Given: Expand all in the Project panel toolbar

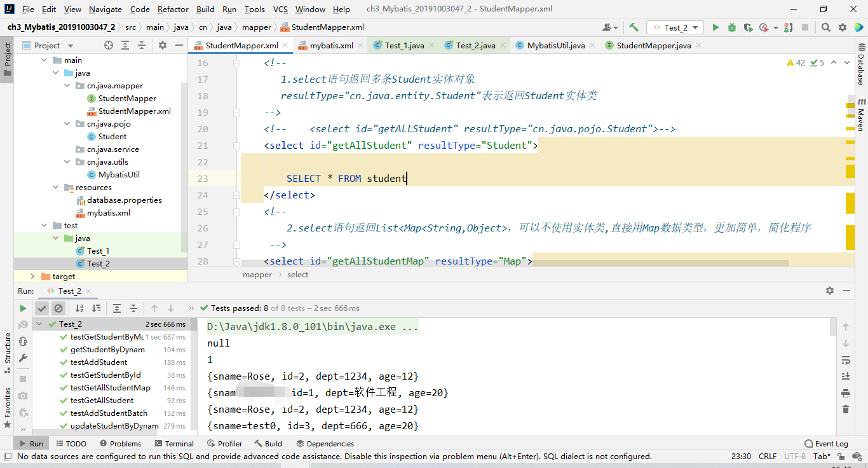Looking at the screenshot, I should tap(125, 45).
